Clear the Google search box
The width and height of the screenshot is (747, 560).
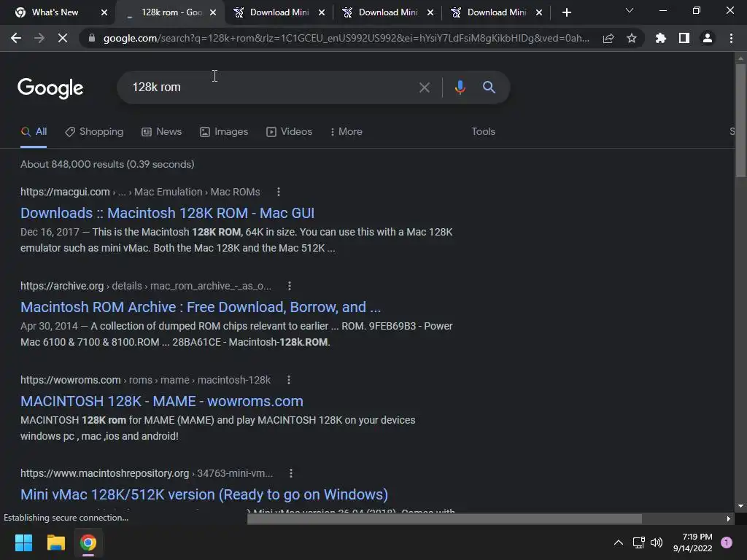click(x=424, y=87)
